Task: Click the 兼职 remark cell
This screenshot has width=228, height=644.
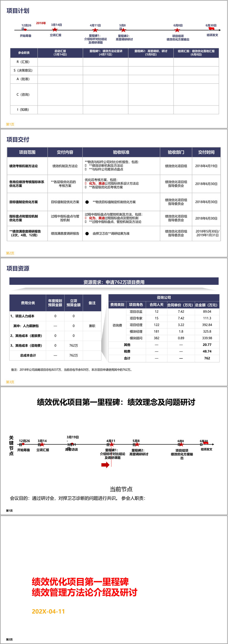Action: [x=92, y=326]
